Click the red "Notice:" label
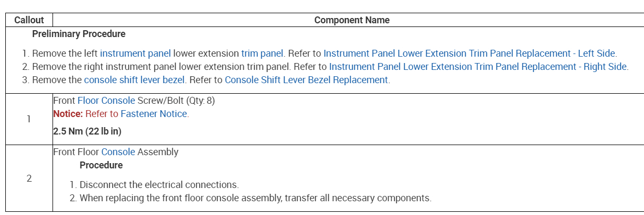The image size is (644, 215). (68, 114)
